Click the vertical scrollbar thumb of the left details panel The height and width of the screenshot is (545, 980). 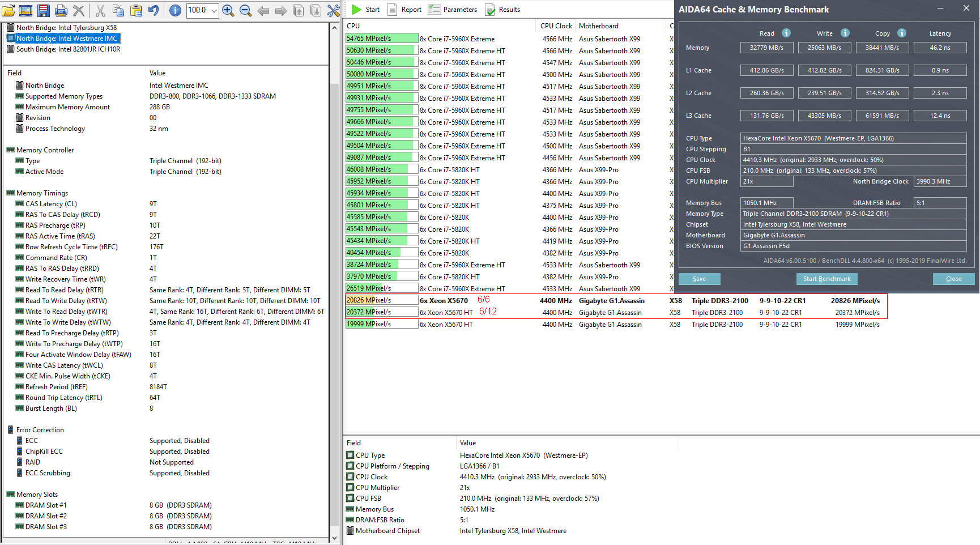coord(334,304)
